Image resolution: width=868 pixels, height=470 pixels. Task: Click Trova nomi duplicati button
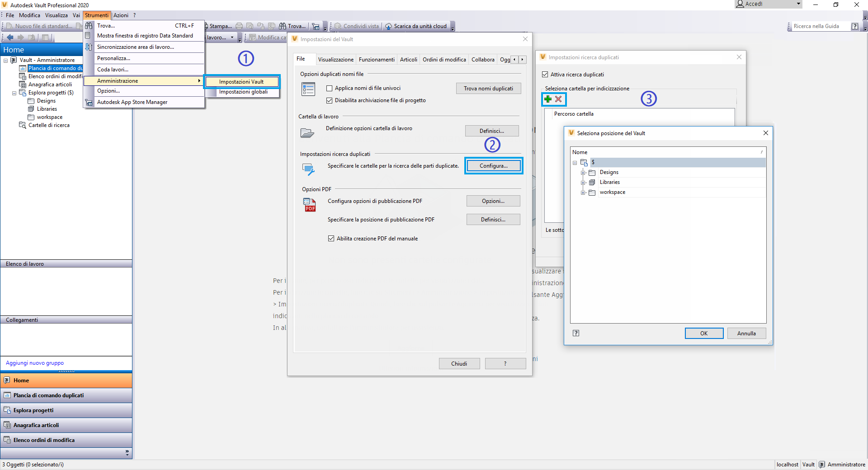(x=488, y=89)
